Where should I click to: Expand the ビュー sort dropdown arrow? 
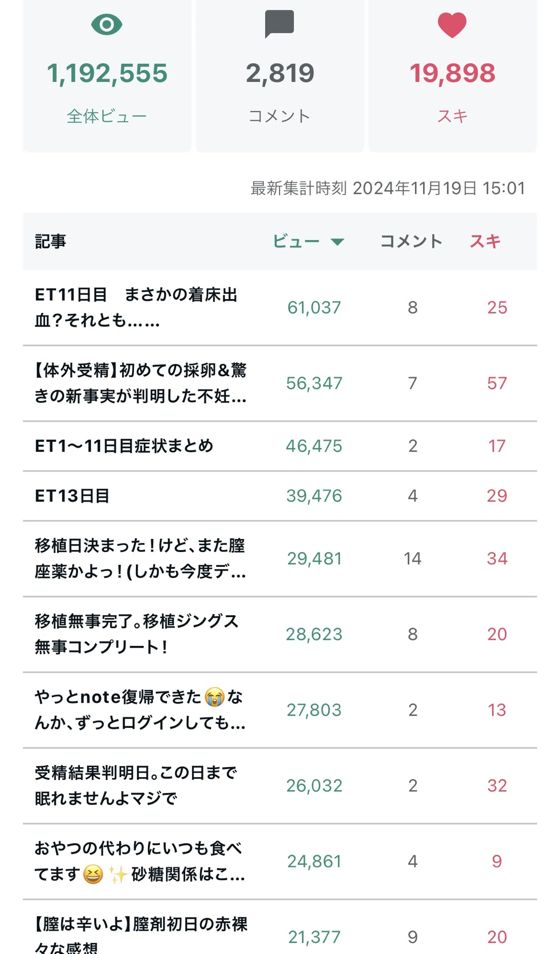(338, 242)
